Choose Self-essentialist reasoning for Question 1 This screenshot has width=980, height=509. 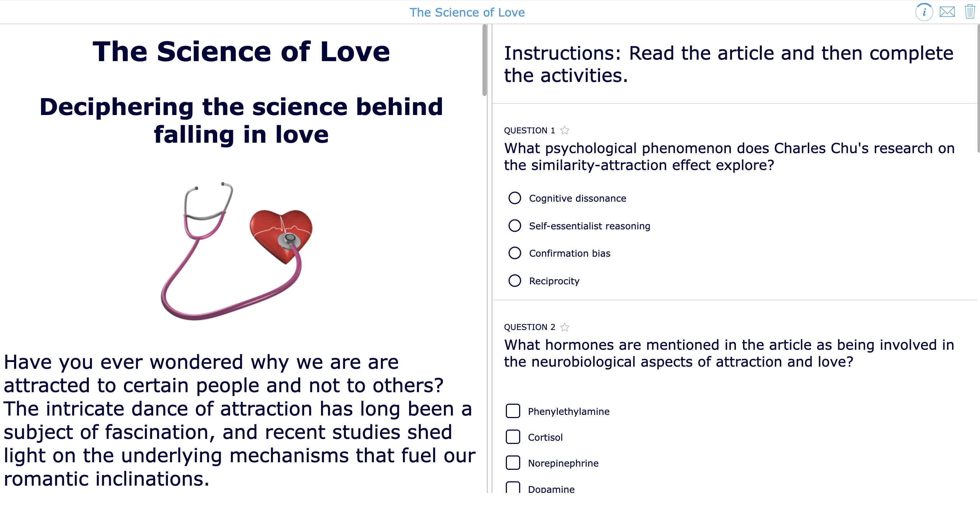[x=515, y=226]
